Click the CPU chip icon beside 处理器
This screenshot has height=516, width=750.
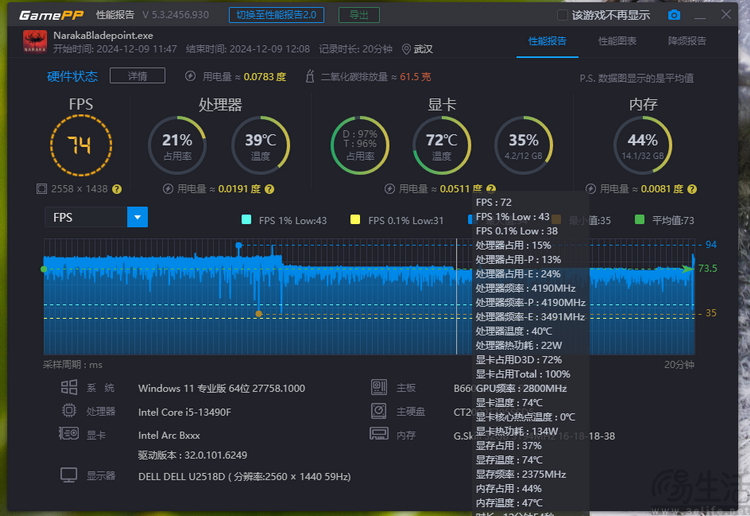tap(69, 410)
